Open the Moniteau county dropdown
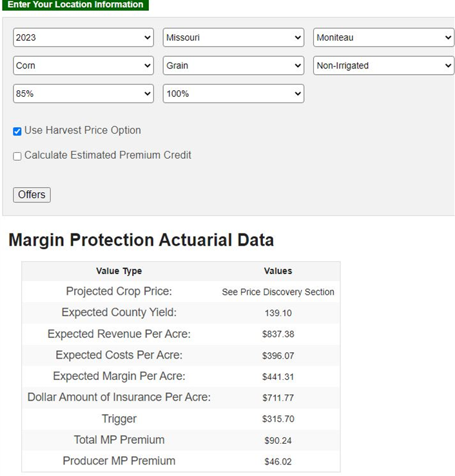This screenshot has height=476, width=455. (383, 37)
